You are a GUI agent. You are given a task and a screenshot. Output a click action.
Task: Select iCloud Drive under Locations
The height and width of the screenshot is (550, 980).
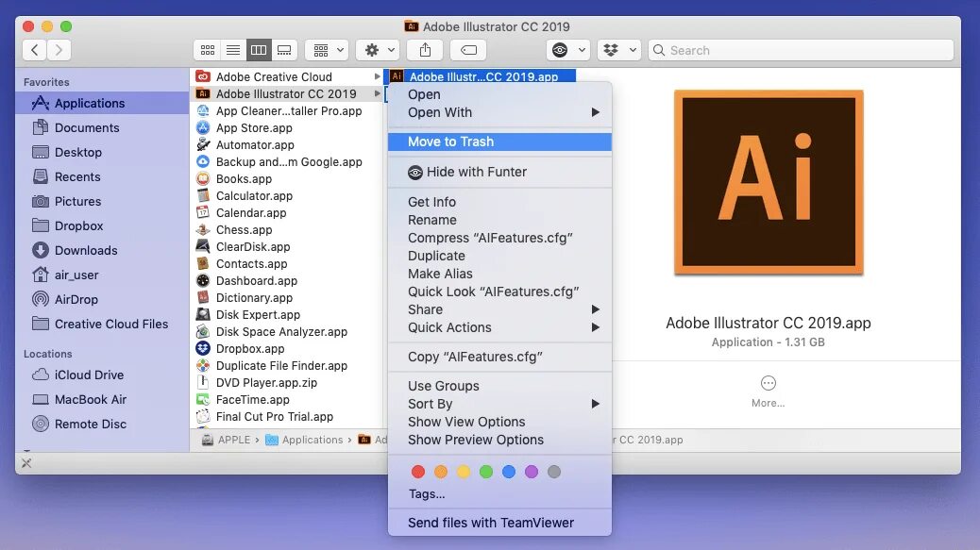click(102, 375)
